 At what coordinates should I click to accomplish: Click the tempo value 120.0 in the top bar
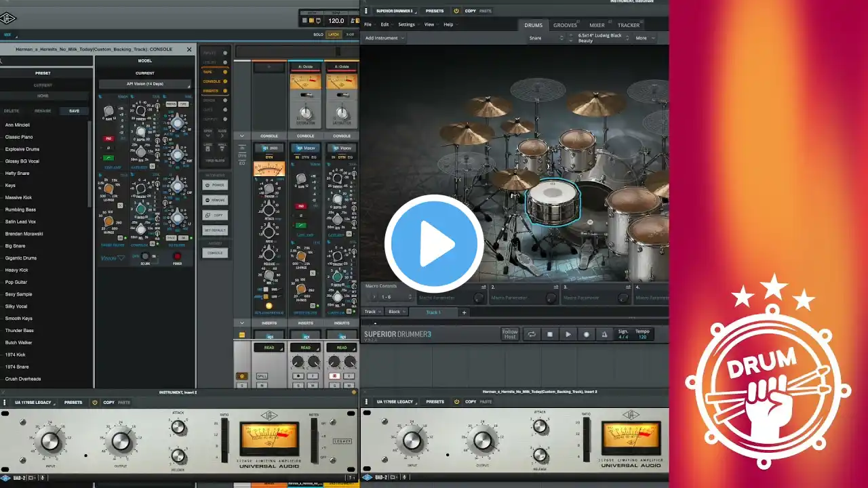[x=336, y=21]
